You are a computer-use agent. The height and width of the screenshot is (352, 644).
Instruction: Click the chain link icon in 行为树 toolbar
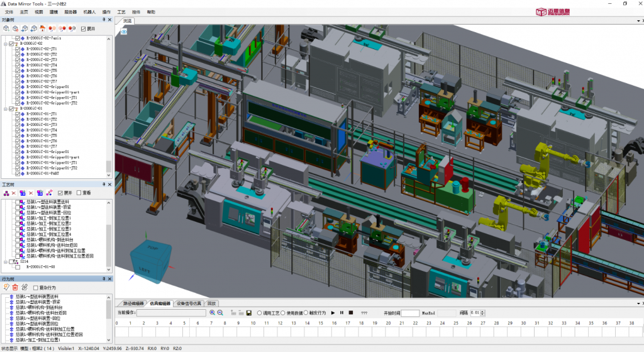[25, 287]
